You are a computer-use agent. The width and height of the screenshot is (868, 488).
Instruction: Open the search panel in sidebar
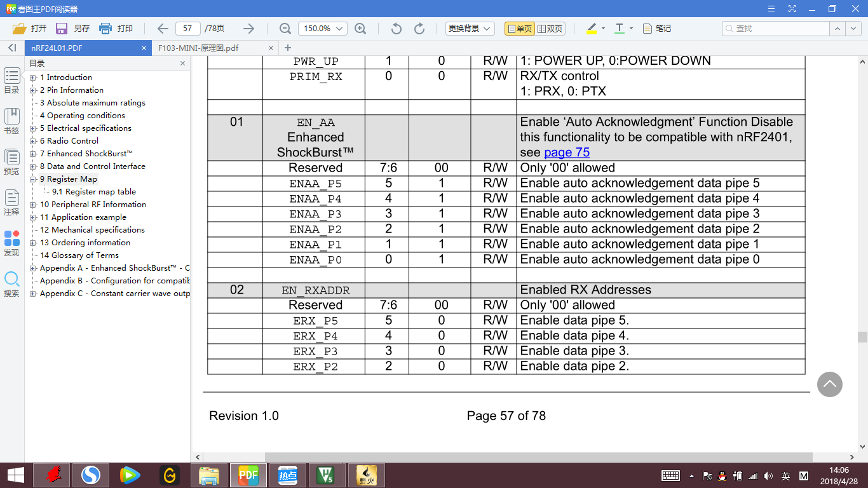(x=11, y=284)
